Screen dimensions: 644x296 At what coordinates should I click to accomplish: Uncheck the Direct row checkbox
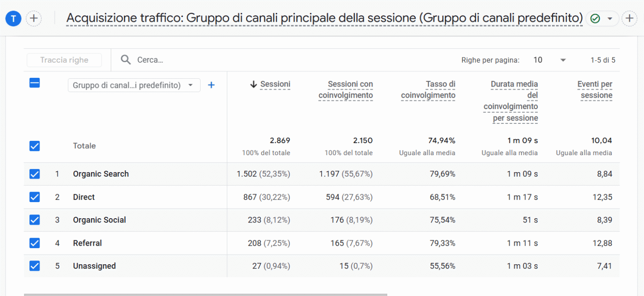34,197
